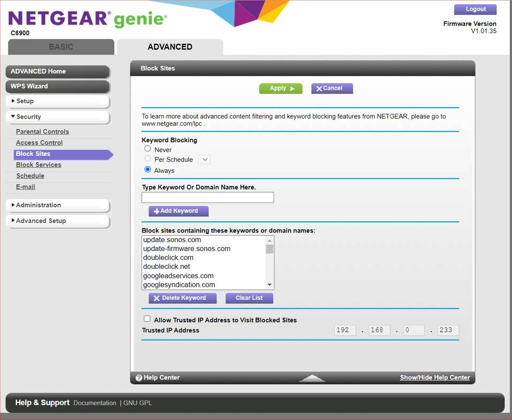
Task: Click the trusted IP first octet field 192
Action: pyautogui.click(x=345, y=330)
